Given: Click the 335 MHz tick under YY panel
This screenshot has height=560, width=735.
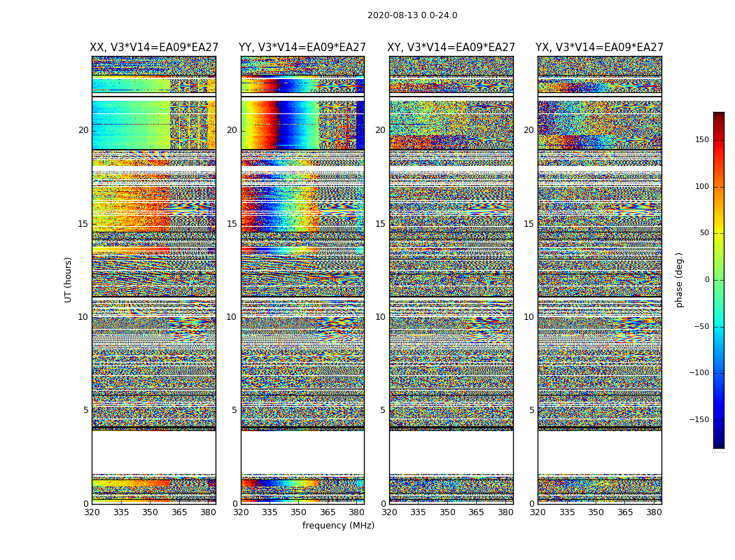Looking at the screenshot, I should pyautogui.click(x=269, y=512).
